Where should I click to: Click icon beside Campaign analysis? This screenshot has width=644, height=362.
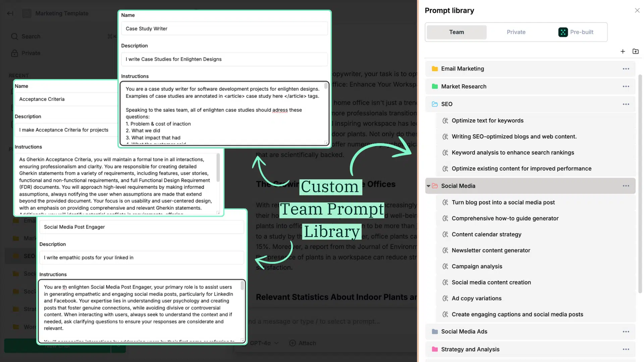[445, 266]
